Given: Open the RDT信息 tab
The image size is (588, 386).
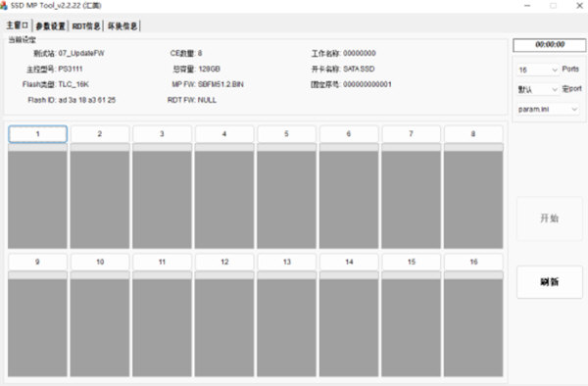Looking at the screenshot, I should (x=86, y=25).
